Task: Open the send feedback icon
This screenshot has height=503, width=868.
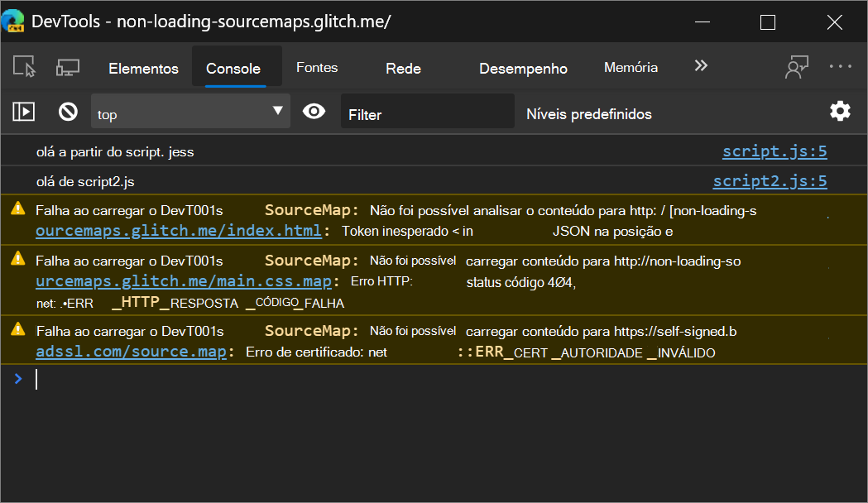Action: coord(796,68)
